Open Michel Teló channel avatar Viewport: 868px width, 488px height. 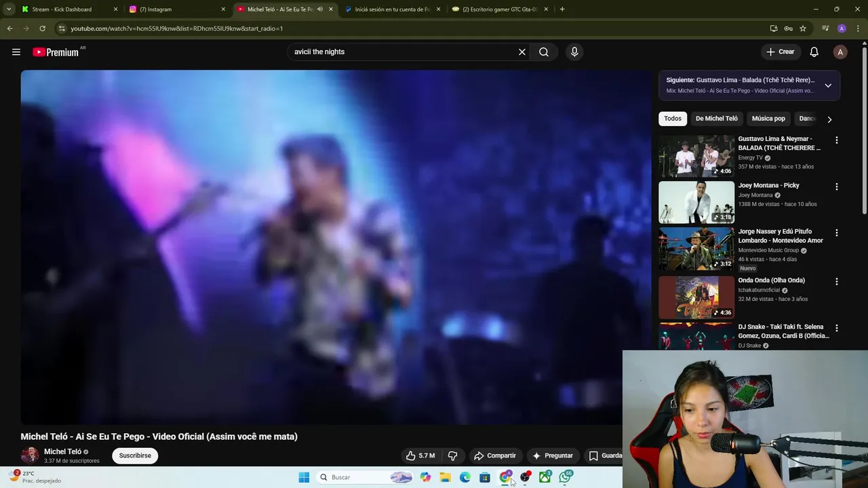pos(30,455)
